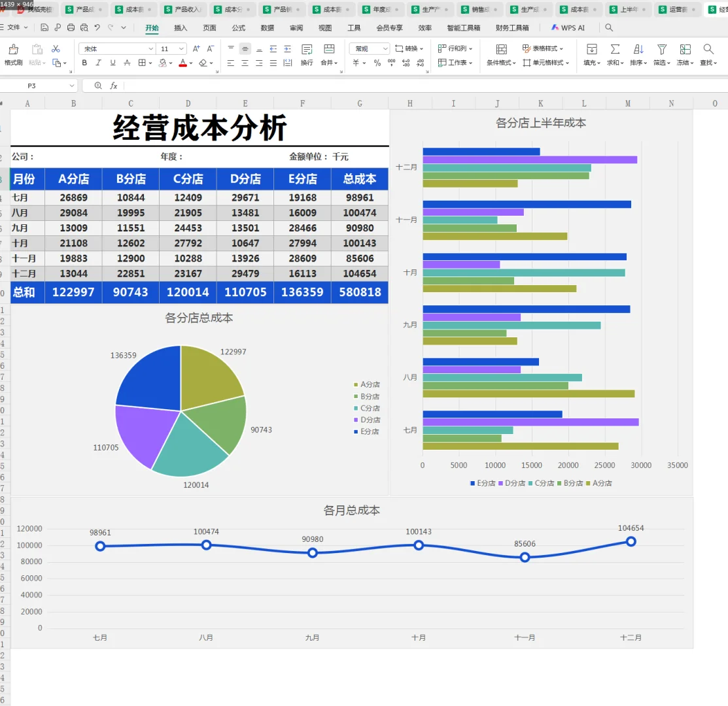Switch to the 视图 (View) ribbon tab

tap(325, 28)
